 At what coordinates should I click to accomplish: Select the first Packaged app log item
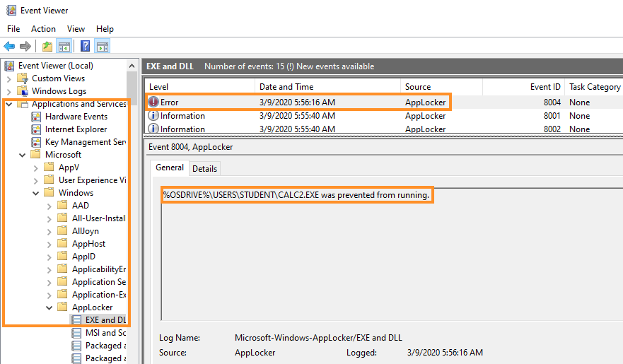pyautogui.click(x=105, y=346)
